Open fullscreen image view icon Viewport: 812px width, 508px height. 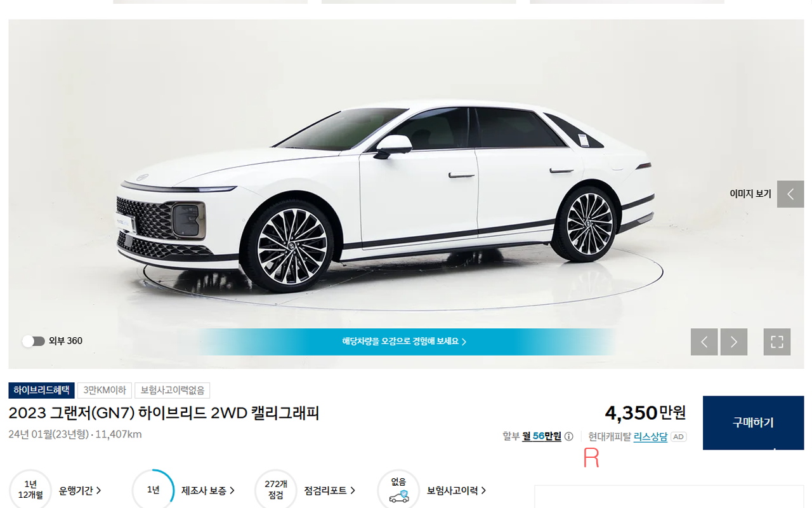tap(777, 342)
